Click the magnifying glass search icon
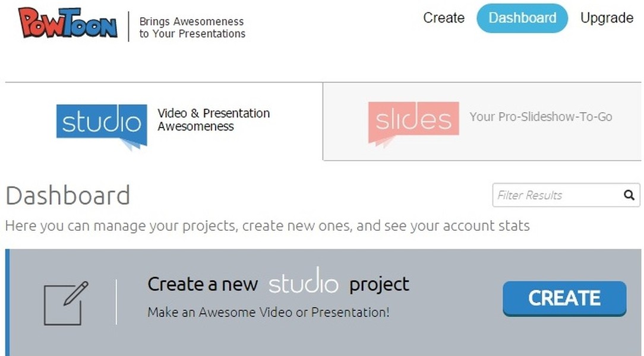Screen dimensions: 644x356 pyautogui.click(x=629, y=195)
